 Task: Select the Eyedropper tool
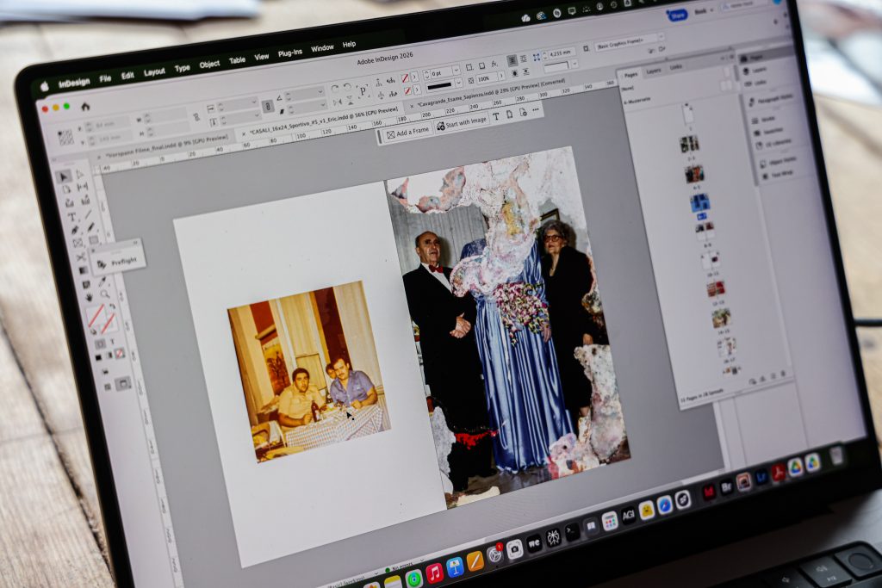(102, 281)
